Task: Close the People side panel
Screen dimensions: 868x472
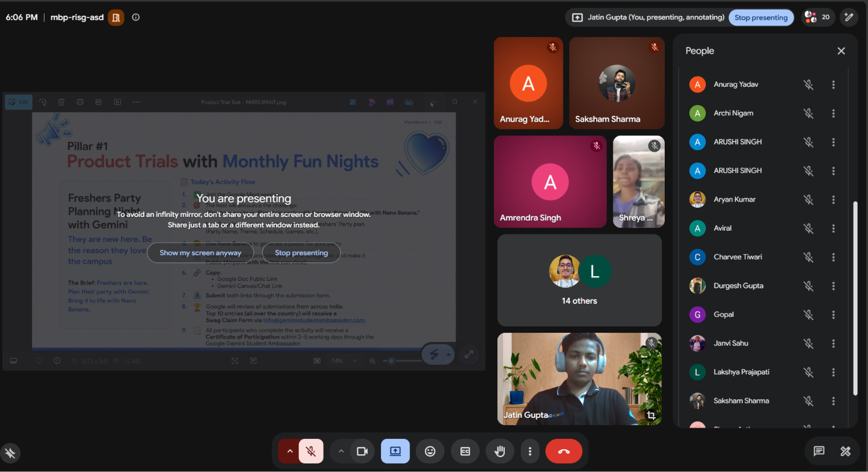Action: pyautogui.click(x=841, y=51)
